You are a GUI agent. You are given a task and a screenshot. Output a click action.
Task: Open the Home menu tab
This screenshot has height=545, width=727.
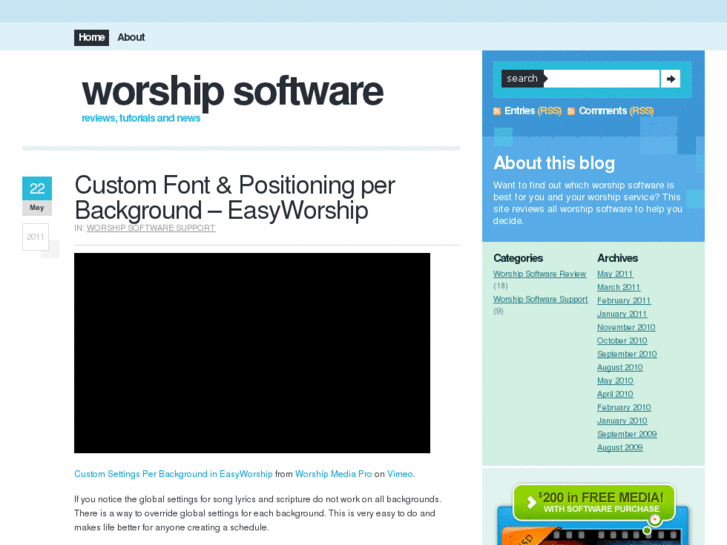point(91,38)
